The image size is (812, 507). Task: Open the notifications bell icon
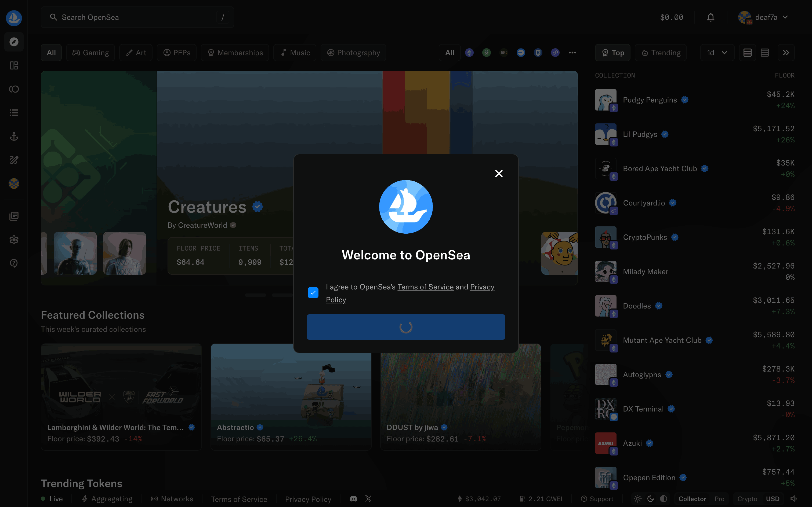[x=710, y=17]
